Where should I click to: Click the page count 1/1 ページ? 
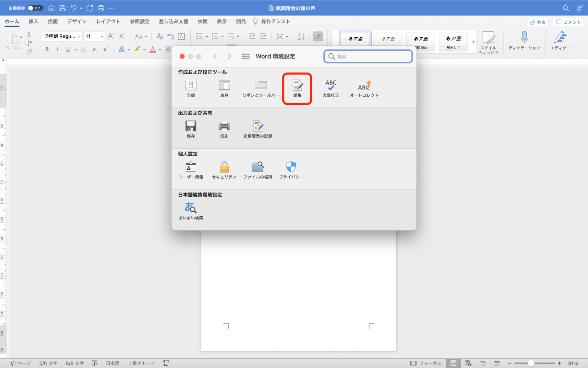[x=20, y=363]
